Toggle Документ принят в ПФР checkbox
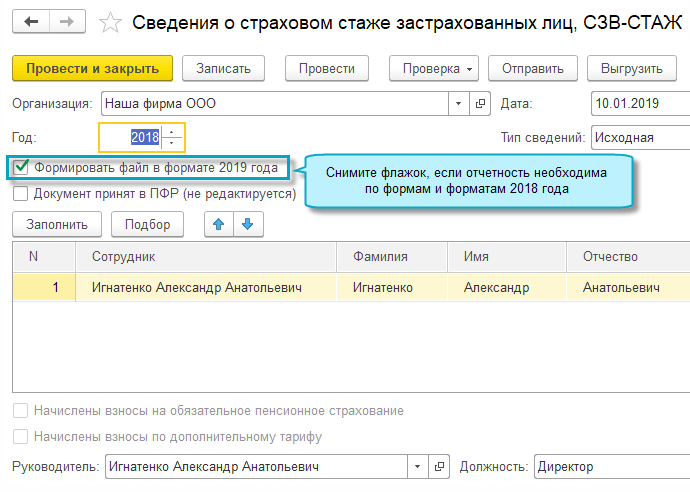 coord(21,193)
